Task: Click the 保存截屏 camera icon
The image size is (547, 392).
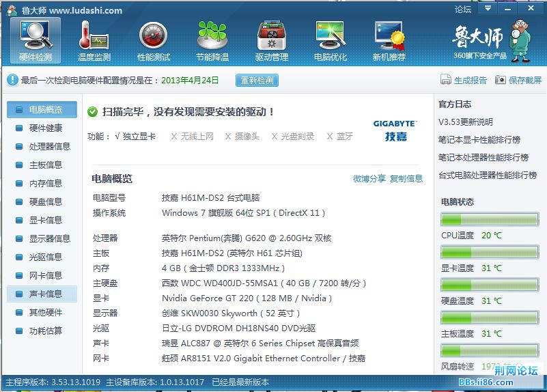Action: tap(501, 80)
